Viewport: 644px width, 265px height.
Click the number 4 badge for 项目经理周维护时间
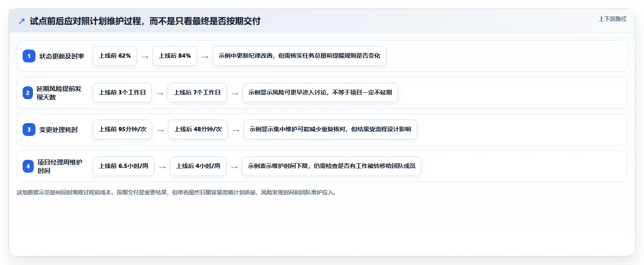point(28,166)
